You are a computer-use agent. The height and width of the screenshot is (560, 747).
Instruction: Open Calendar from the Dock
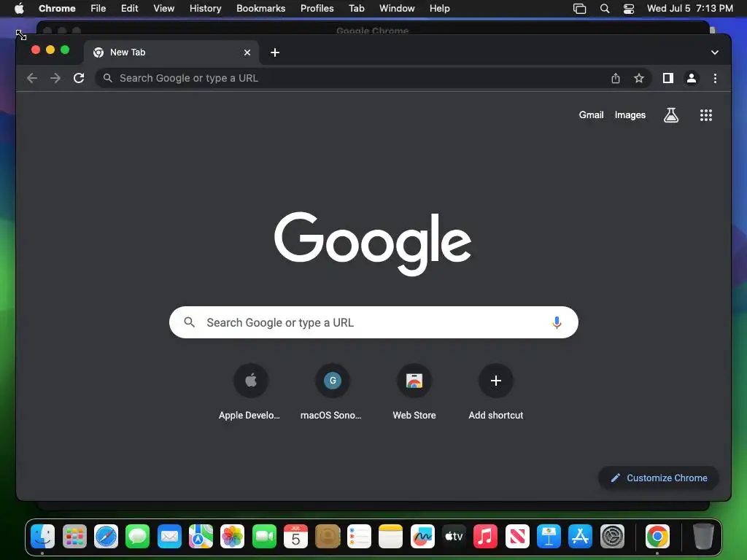point(295,537)
